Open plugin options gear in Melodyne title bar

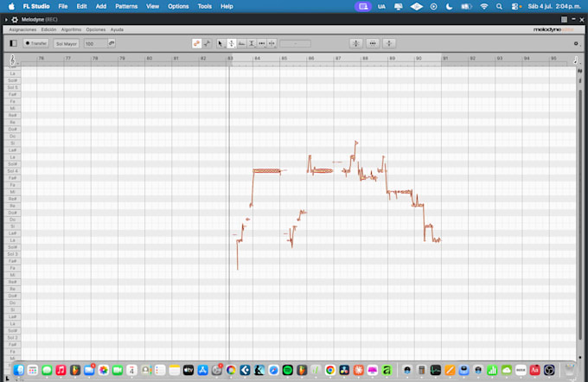pyautogui.click(x=15, y=20)
